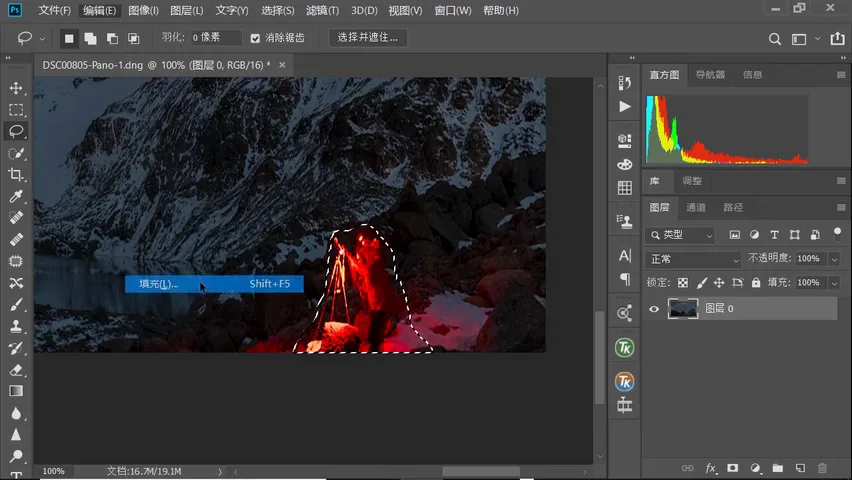Viewport: 852px width, 480px height.
Task: Add a layer mask icon
Action: click(x=732, y=468)
